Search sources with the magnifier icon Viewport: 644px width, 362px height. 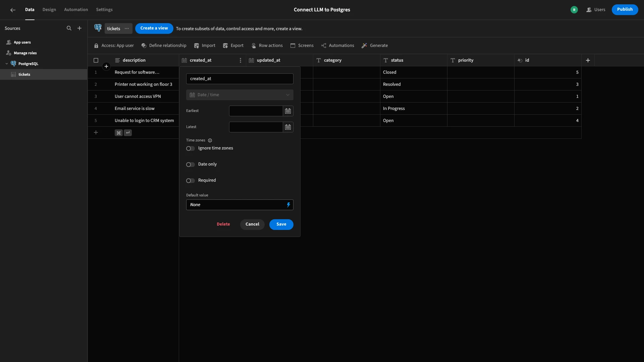click(x=69, y=28)
